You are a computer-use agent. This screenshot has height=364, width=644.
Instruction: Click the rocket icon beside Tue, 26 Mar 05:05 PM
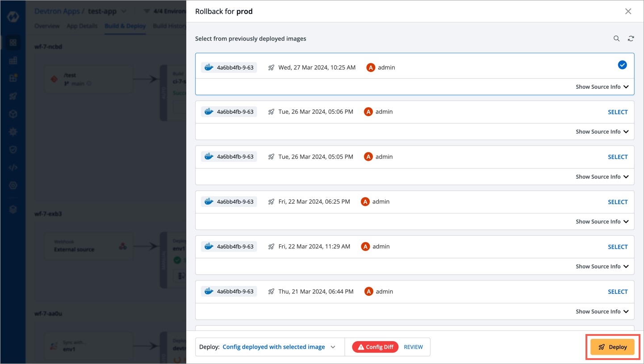271,157
